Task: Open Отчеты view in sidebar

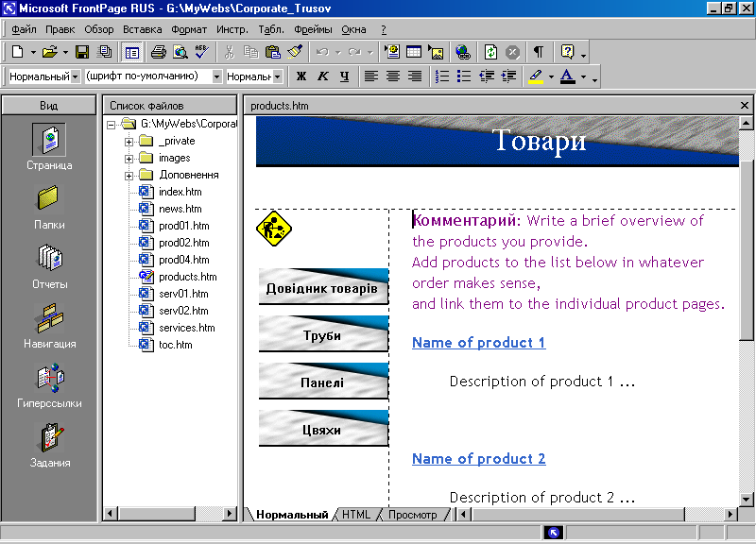Action: click(x=49, y=266)
